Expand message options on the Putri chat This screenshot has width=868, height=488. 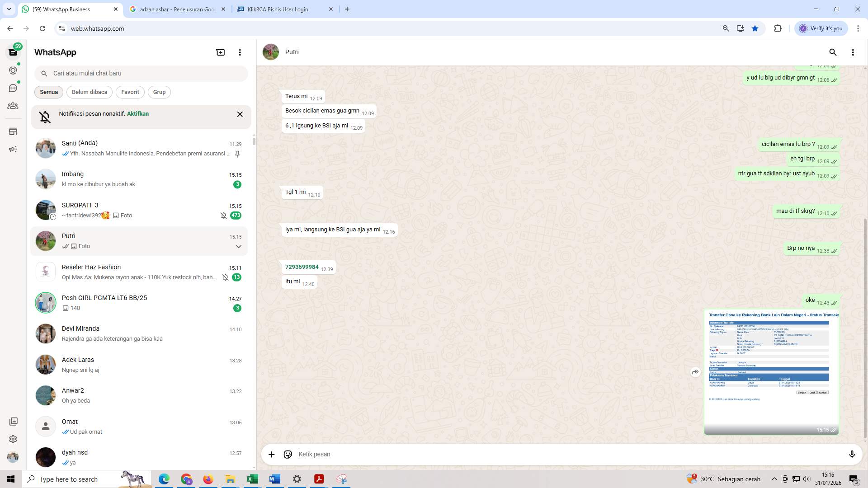coord(239,246)
